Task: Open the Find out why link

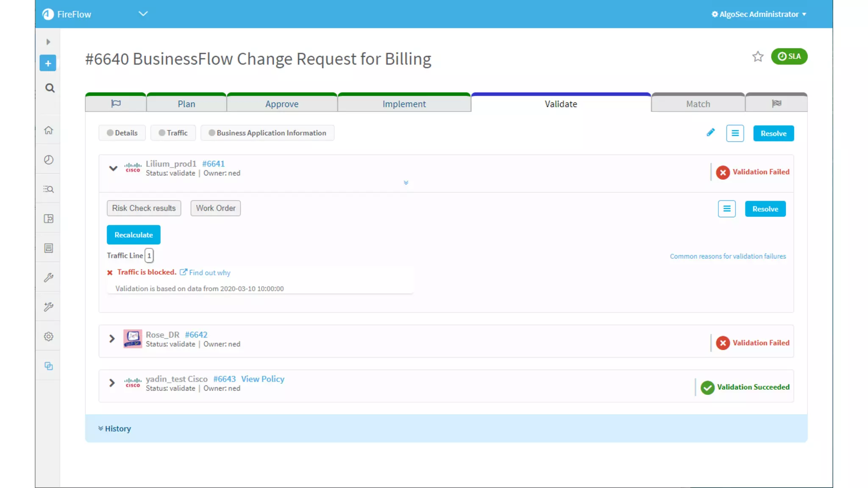Action: coord(209,273)
